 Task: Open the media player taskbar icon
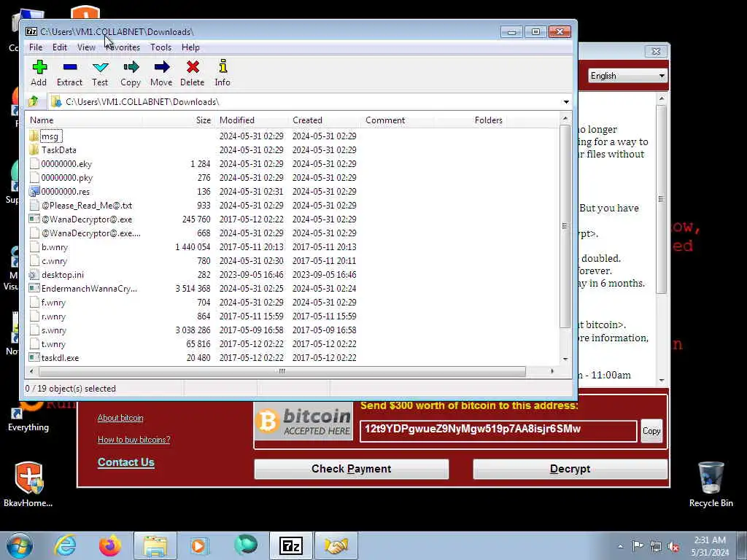[x=199, y=545]
